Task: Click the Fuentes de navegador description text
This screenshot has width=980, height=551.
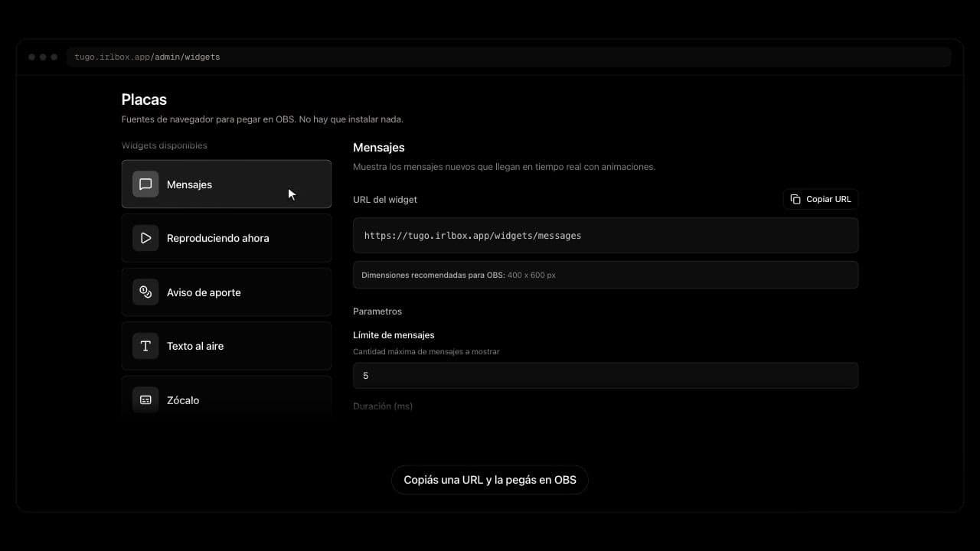Action: [263, 119]
